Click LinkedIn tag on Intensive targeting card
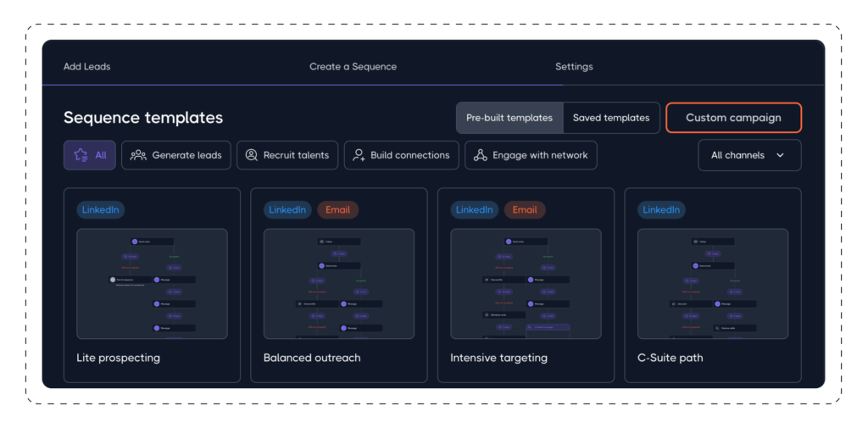This screenshot has width=868, height=428. click(x=475, y=210)
